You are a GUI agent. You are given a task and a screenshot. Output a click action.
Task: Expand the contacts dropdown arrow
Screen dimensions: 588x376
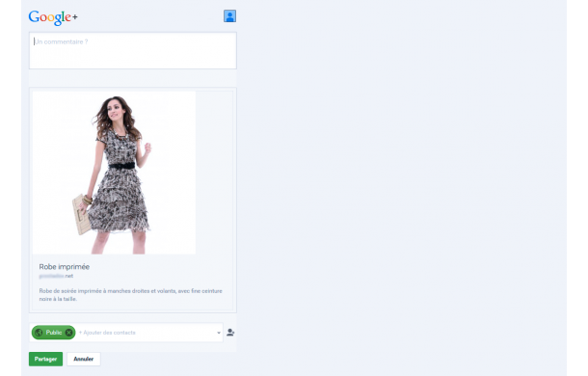click(219, 333)
